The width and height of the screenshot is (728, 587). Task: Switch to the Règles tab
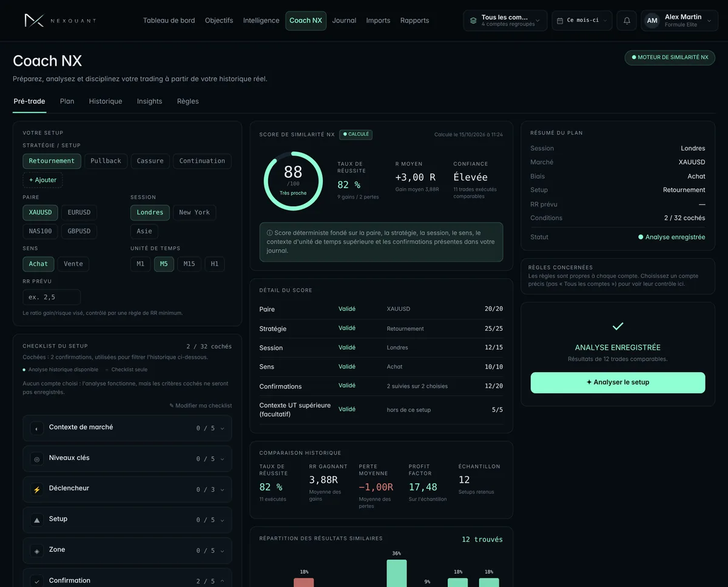click(x=188, y=101)
